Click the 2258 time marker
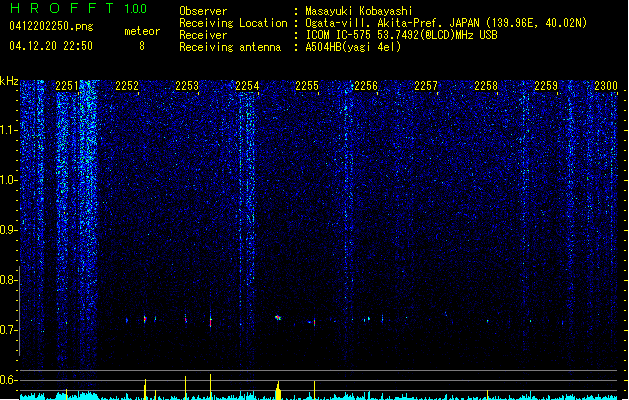Screen dimensions: 629x400 pyautogui.click(x=486, y=86)
